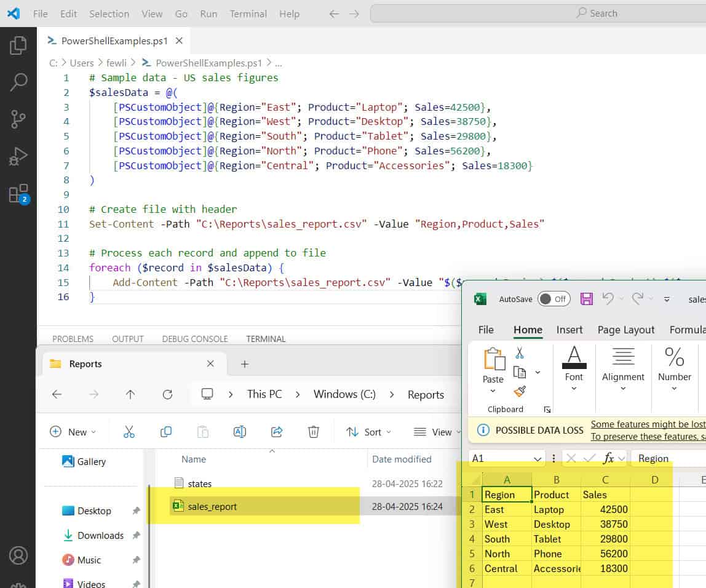Viewport: 706px width, 588px height.
Task: Open Excel Insert ribbon tab
Action: tap(569, 330)
